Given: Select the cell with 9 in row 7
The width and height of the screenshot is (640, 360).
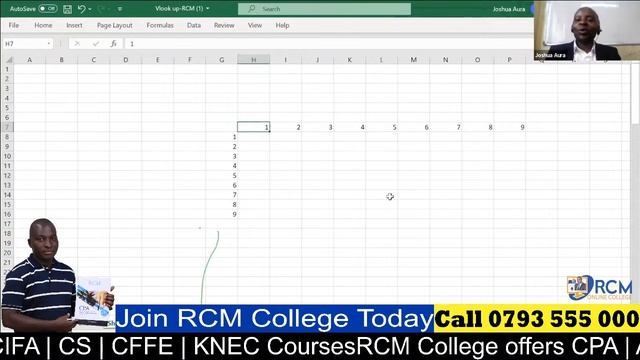Looking at the screenshot, I should pos(509,127).
